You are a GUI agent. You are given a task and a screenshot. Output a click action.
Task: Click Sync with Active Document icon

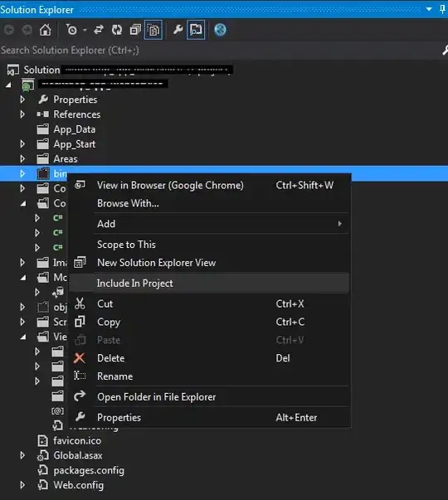pos(99,30)
